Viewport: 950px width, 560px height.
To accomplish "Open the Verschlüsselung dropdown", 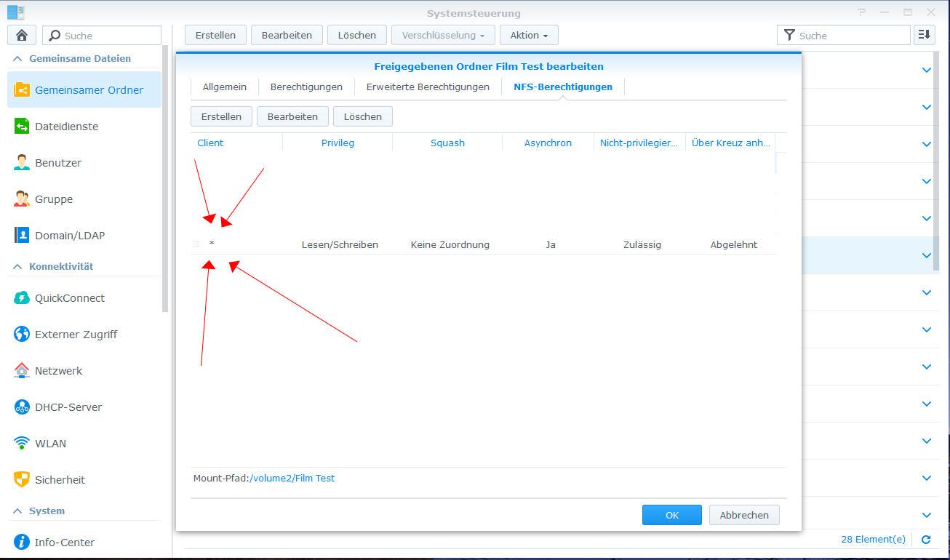I will [443, 35].
